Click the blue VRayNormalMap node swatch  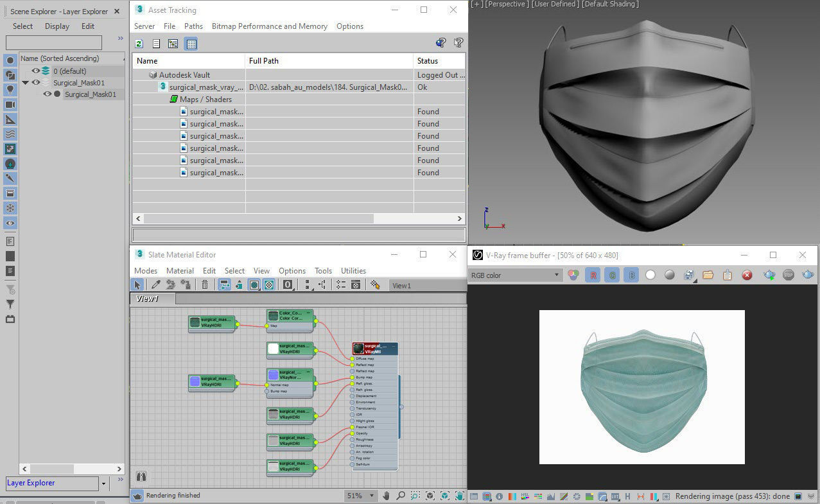[x=273, y=375]
